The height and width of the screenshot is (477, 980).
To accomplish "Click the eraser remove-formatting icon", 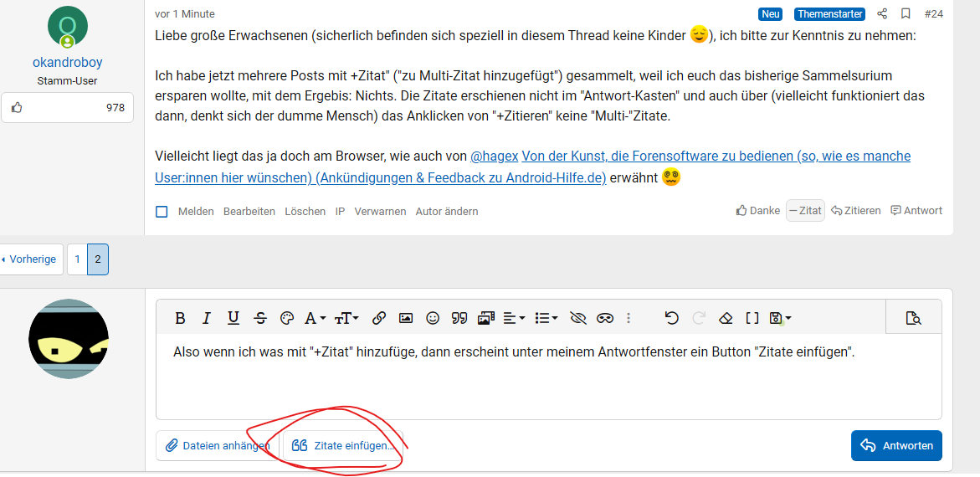I will [x=726, y=318].
